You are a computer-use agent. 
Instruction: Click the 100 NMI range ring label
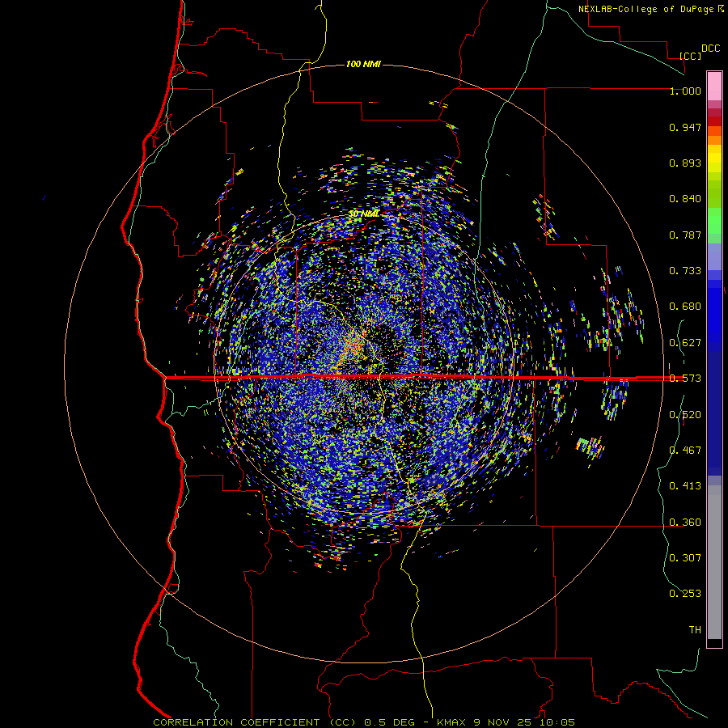click(x=363, y=64)
